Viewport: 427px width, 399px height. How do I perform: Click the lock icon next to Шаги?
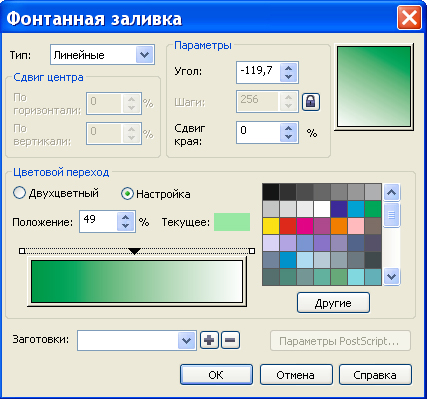tap(311, 102)
